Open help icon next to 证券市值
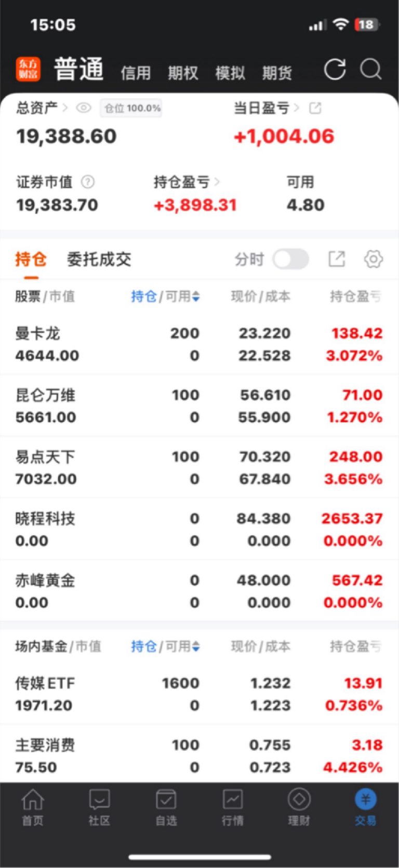Viewport: 399px width, 868px height. (88, 182)
